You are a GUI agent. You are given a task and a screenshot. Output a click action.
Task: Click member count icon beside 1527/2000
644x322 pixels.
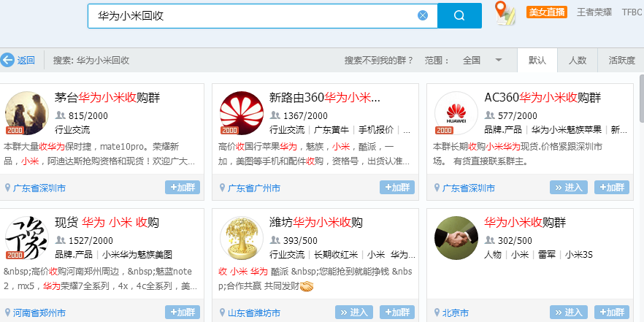point(61,240)
